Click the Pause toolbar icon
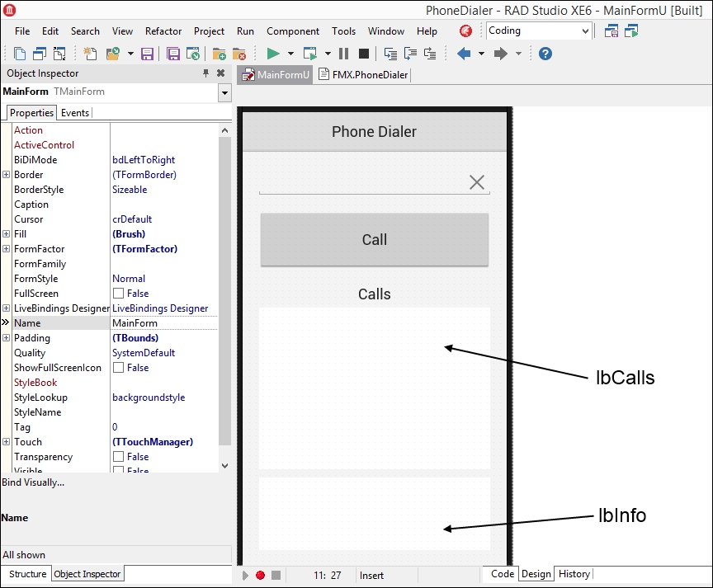Viewport: 713px width, 588px height. (344, 54)
